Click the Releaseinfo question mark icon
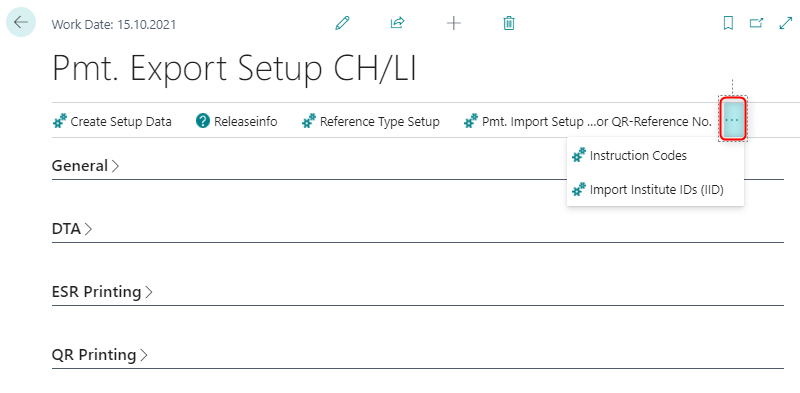This screenshot has height=393, width=800. click(x=203, y=121)
